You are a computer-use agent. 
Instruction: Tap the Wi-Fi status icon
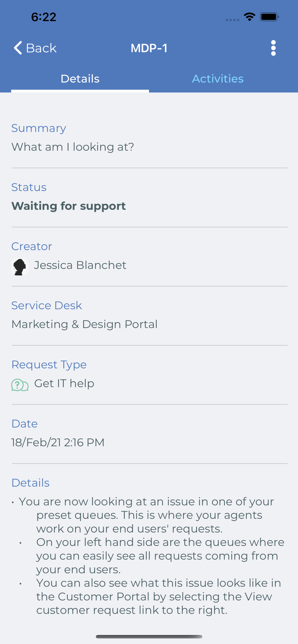(249, 17)
